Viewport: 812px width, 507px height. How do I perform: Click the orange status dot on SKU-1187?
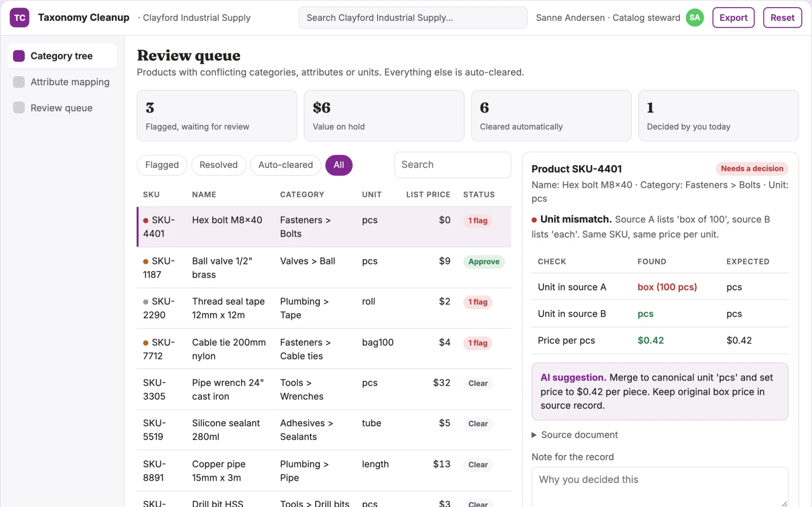point(146,261)
